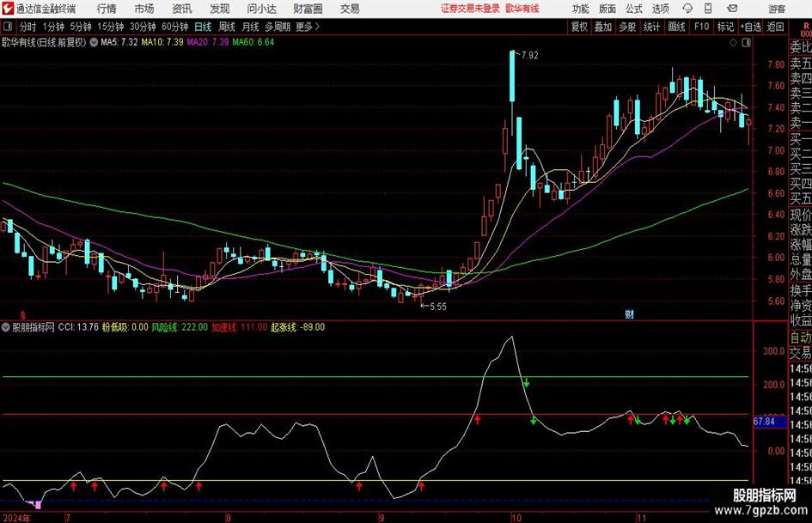Open F10 company information
812x523 pixels.
click(x=701, y=27)
